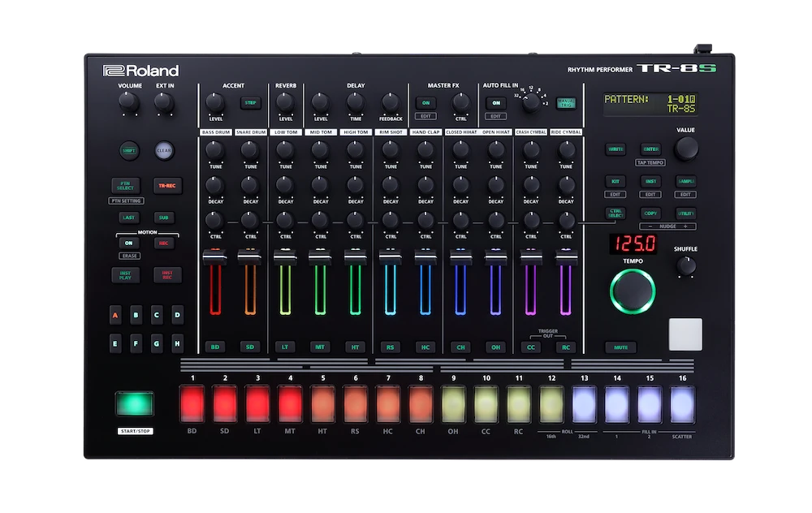Switch to INST edit mode
The height and width of the screenshot is (513, 812).
650,180
